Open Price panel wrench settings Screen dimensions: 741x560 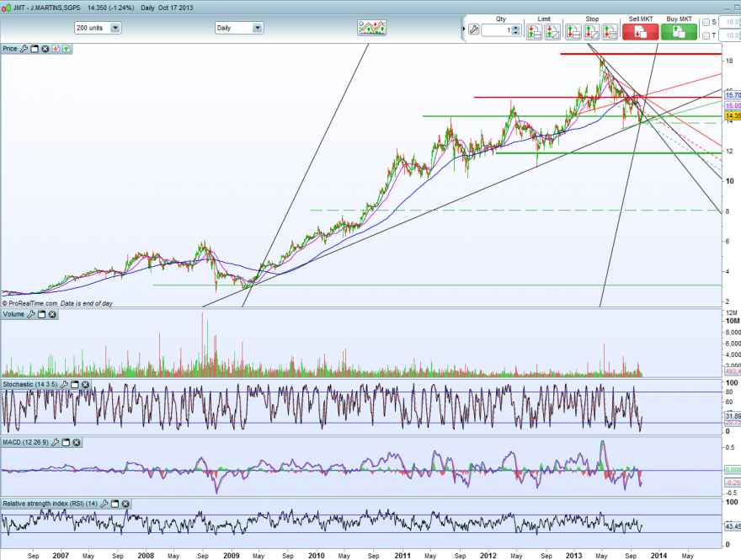coord(24,49)
